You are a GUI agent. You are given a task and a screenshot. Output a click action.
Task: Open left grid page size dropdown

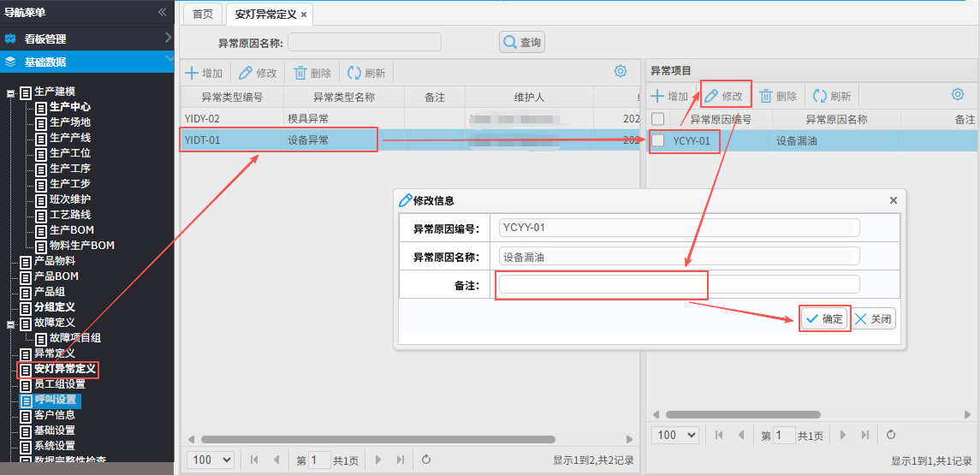pyautogui.click(x=210, y=460)
